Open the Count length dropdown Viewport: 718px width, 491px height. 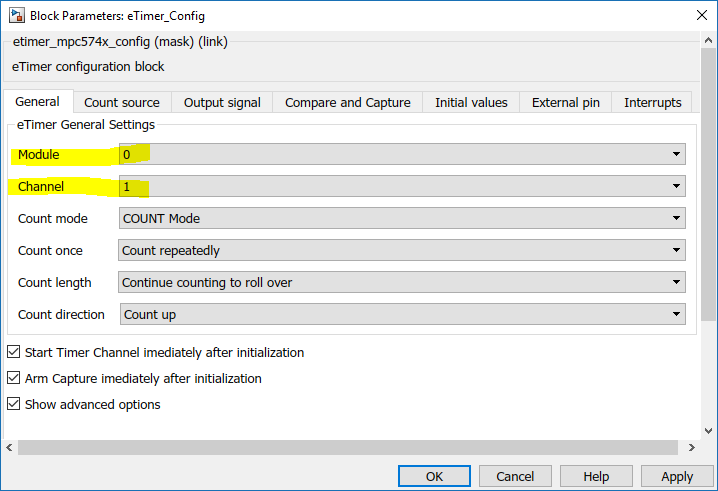pyautogui.click(x=401, y=283)
